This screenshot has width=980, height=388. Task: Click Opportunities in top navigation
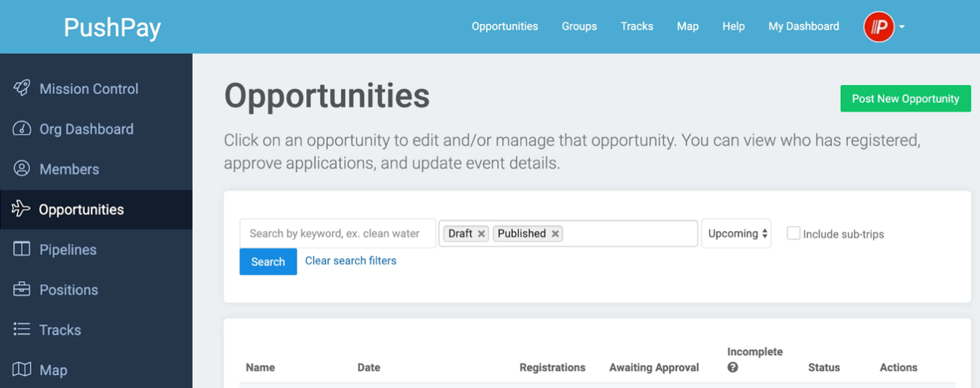[504, 27]
